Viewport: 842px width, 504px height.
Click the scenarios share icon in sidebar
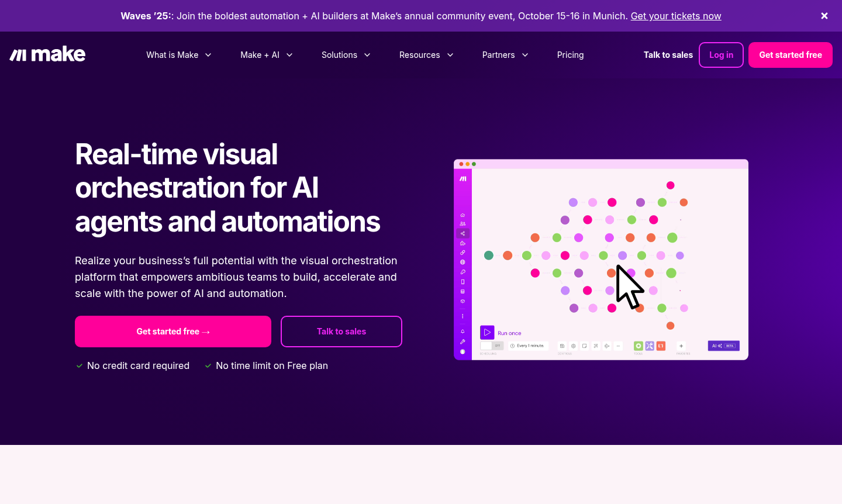[x=463, y=233]
